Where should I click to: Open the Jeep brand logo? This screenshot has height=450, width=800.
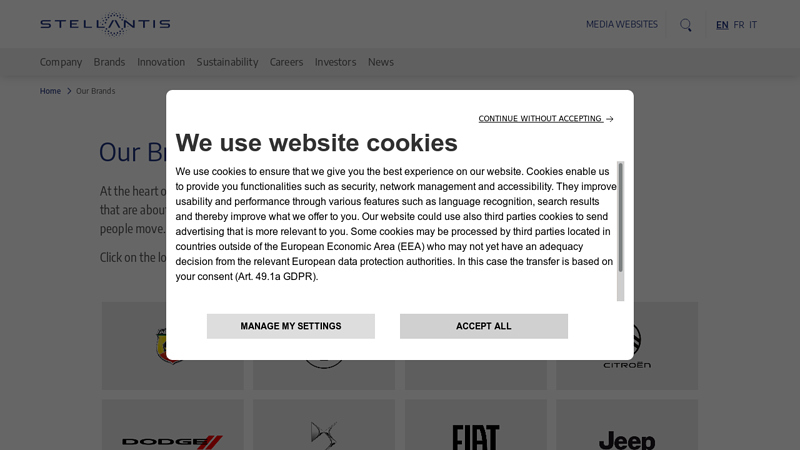(x=627, y=440)
